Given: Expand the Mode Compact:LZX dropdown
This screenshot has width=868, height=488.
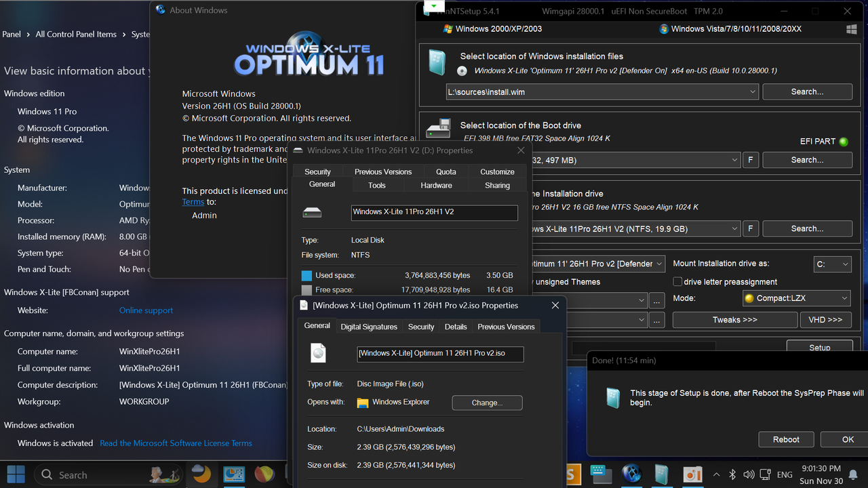Looking at the screenshot, I should click(x=796, y=298).
